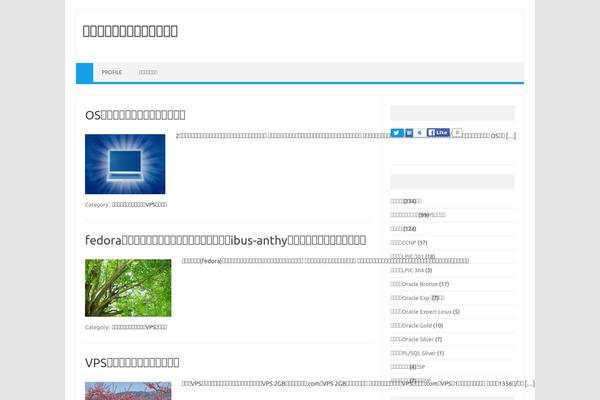
Task: Open the category with count (124)
Action: click(403, 229)
